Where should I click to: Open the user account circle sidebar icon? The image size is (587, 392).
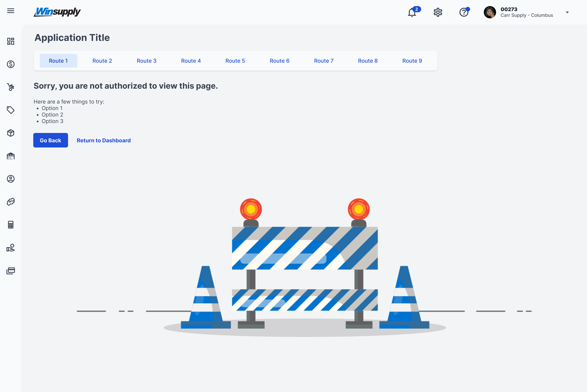coord(11,179)
